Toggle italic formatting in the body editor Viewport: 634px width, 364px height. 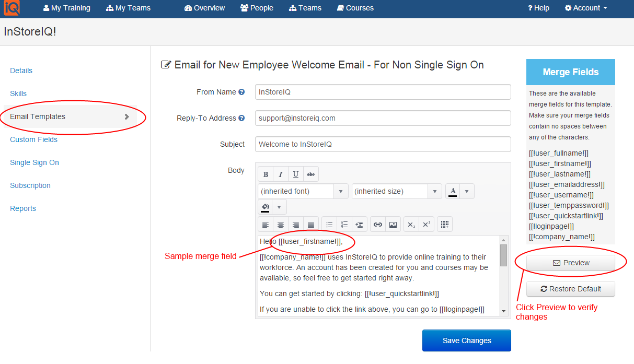pyautogui.click(x=281, y=174)
